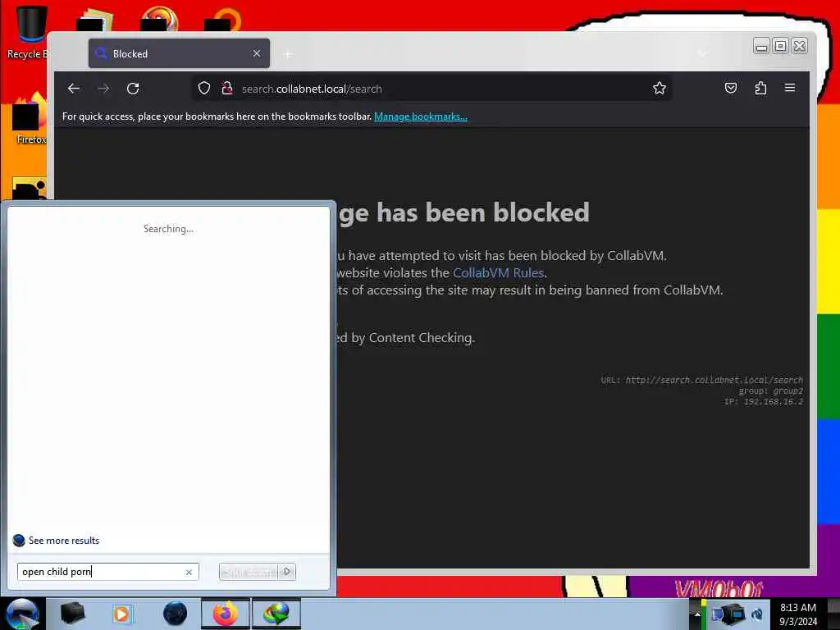The width and height of the screenshot is (840, 630).
Task: Expand the list all tabs chevron
Action: pos(702,53)
